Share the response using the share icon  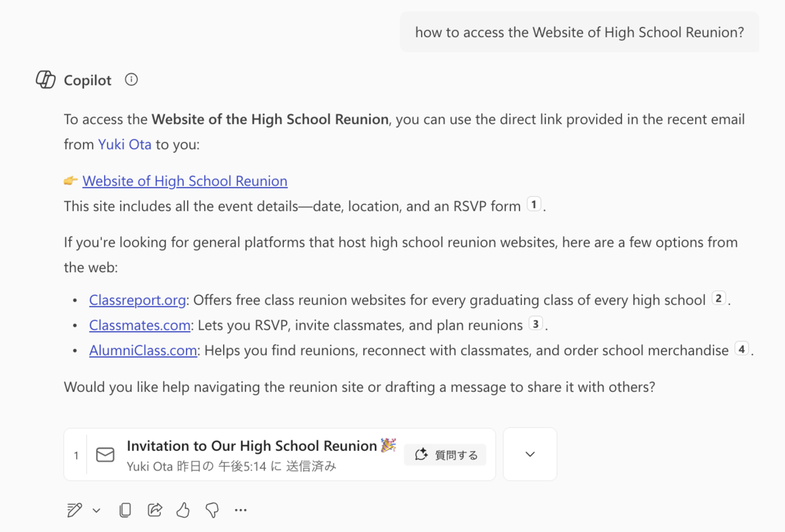[x=155, y=510]
